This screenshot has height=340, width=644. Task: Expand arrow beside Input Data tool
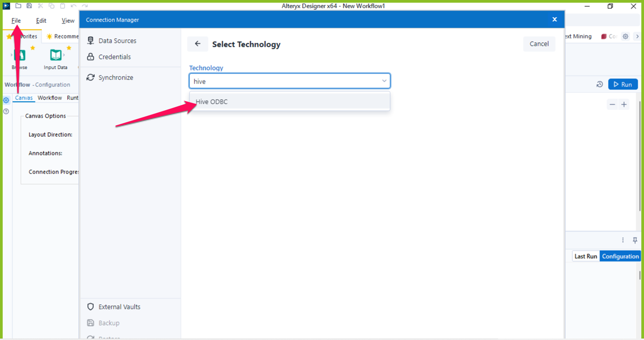click(64, 55)
